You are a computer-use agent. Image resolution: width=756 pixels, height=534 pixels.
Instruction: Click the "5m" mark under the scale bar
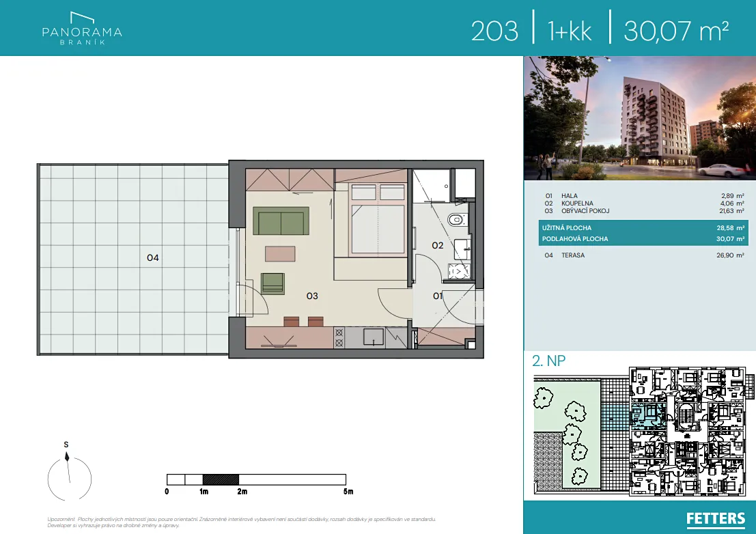[348, 492]
